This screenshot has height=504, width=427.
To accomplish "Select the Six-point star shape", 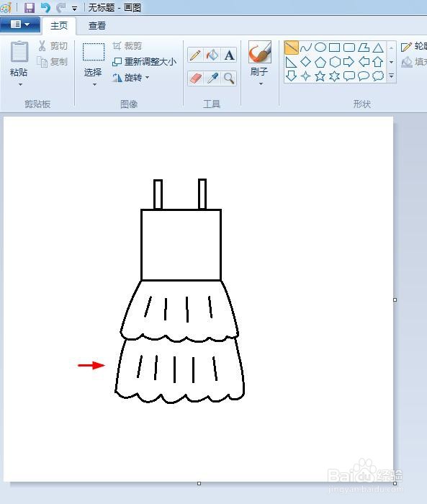I will click(x=335, y=76).
